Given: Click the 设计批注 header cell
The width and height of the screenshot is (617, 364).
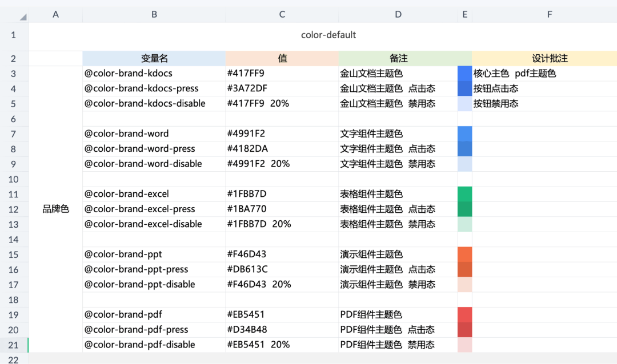Looking at the screenshot, I should pos(550,58).
